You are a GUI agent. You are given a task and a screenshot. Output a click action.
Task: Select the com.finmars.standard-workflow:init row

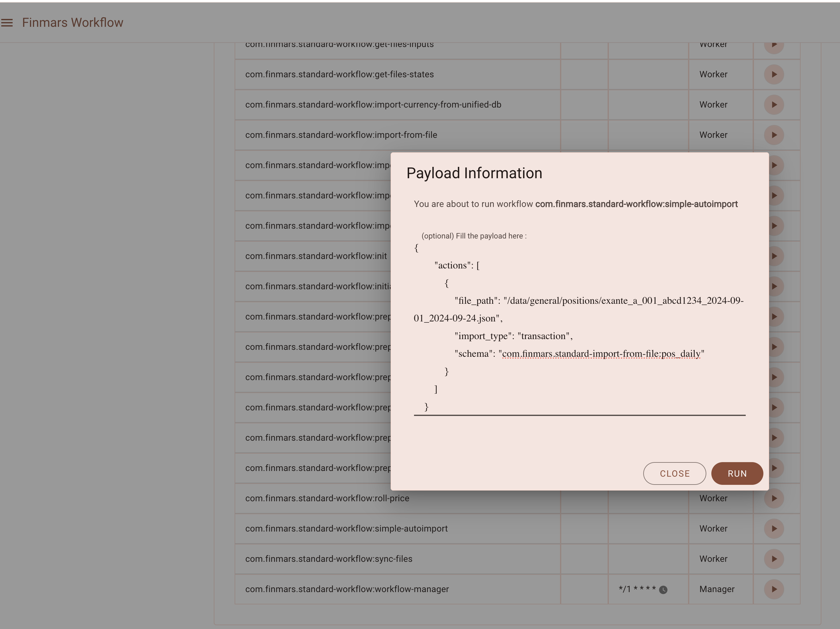tap(316, 256)
